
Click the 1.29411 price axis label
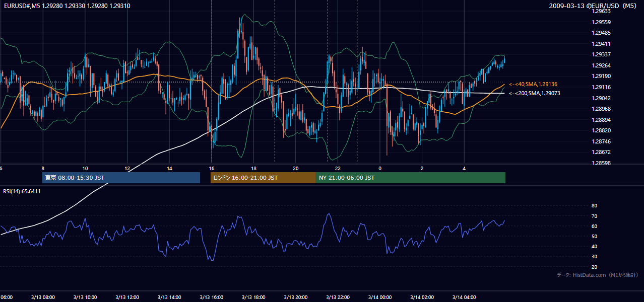pyautogui.click(x=601, y=44)
